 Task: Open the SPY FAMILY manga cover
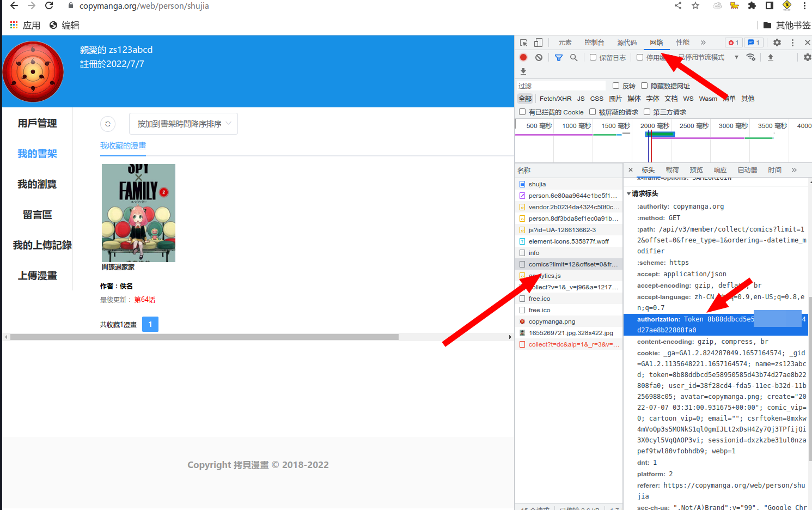(x=138, y=213)
